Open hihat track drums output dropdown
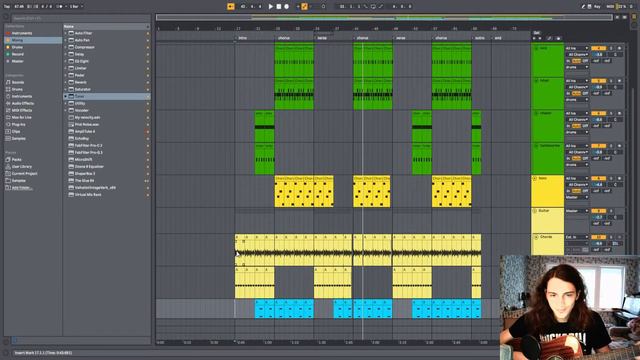The height and width of the screenshot is (360, 640). [x=577, y=100]
